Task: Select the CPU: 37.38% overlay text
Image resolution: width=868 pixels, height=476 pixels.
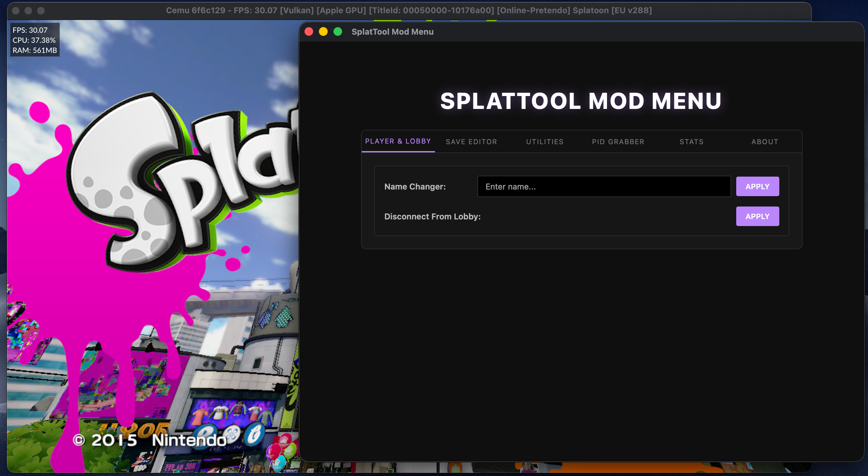Action: click(34, 40)
